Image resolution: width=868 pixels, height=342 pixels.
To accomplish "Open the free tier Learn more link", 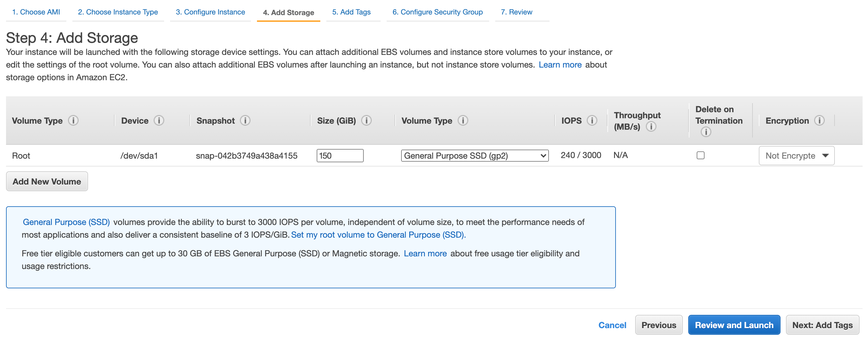I will tap(425, 253).
